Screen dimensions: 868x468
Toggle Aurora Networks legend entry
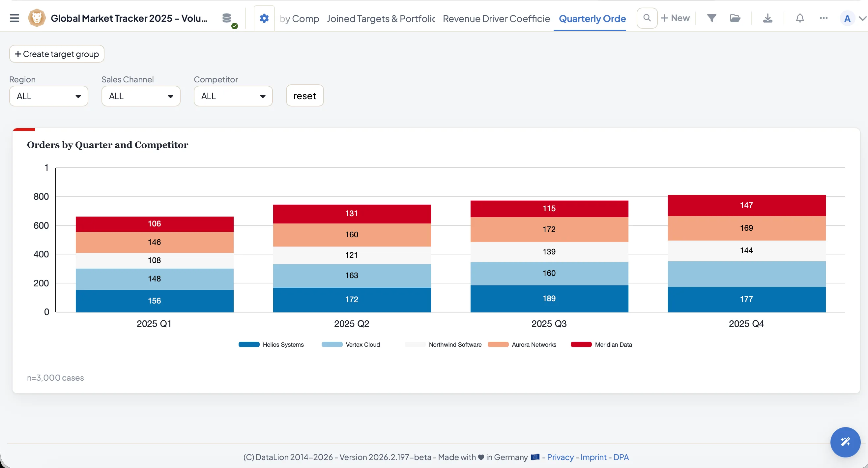[x=522, y=344]
